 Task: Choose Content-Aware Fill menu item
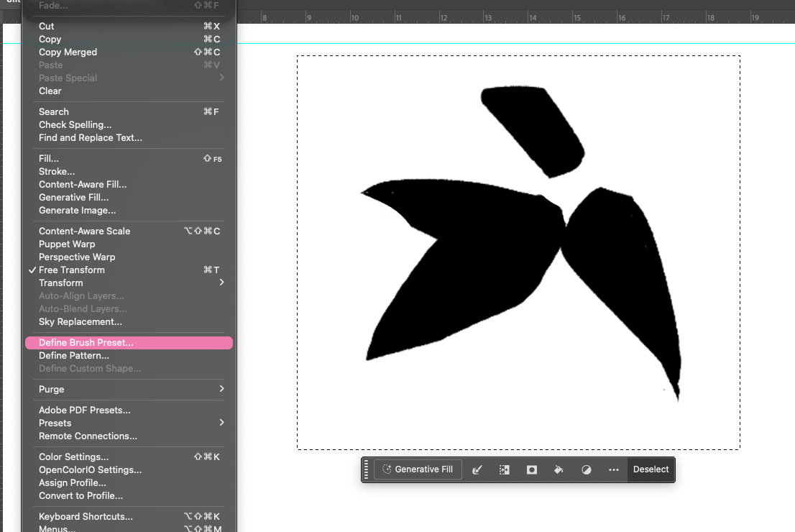pyautogui.click(x=129, y=185)
